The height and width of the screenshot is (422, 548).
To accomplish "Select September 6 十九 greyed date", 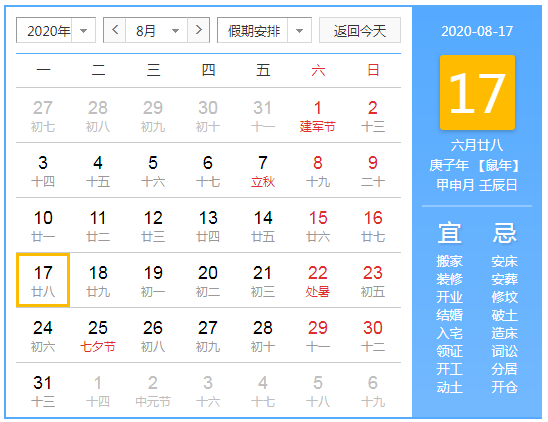I will (x=373, y=390).
